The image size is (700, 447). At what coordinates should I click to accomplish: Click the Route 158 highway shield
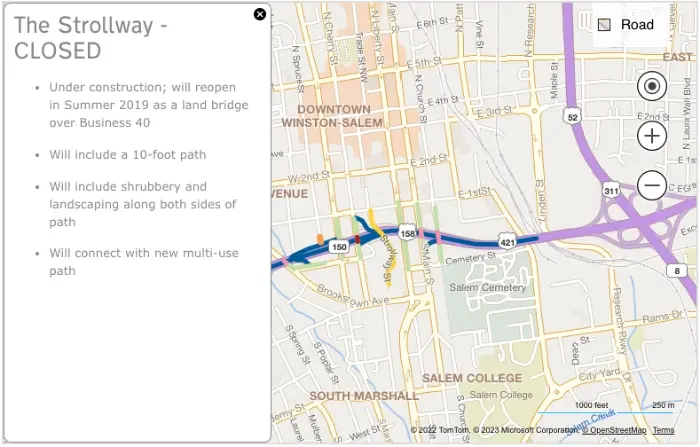coord(408,233)
